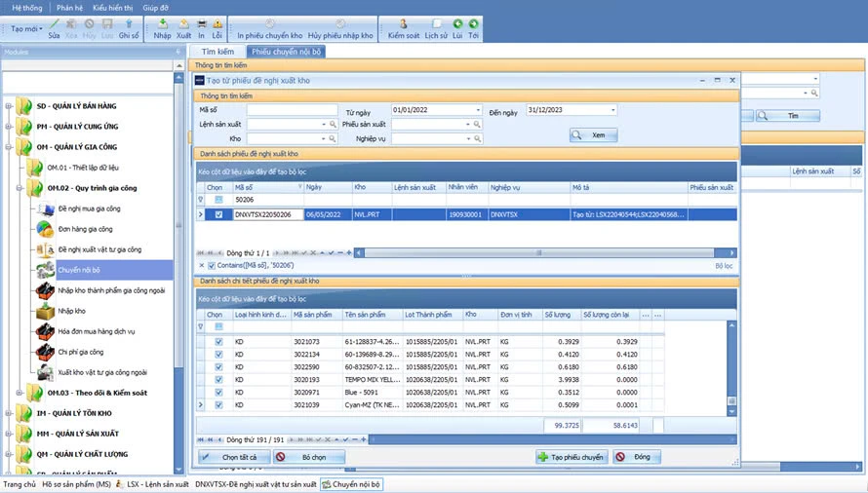Screen dimensions: 868x493
Task: Click the Xuất export icon
Action: (x=183, y=23)
